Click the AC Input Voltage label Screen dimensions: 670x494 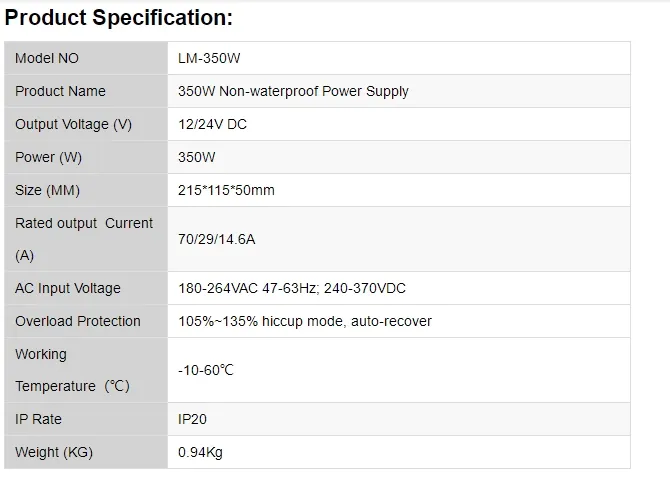(68, 288)
